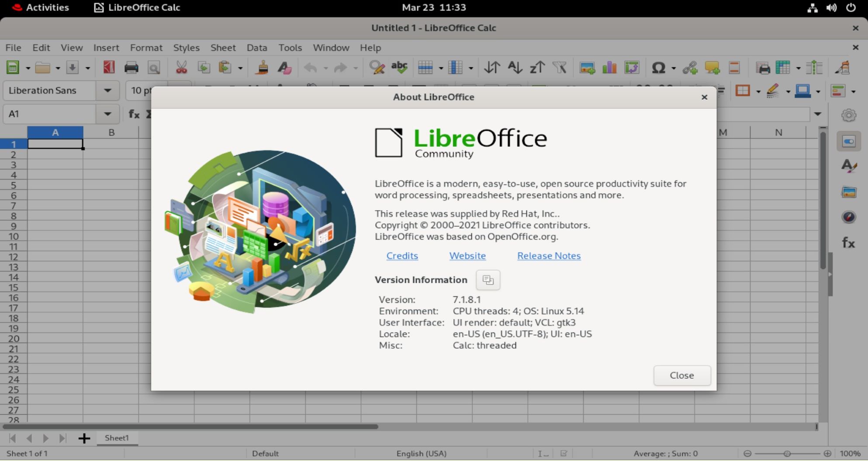Open the Sheet menu
Screen dimensions: 868x461
223,48
